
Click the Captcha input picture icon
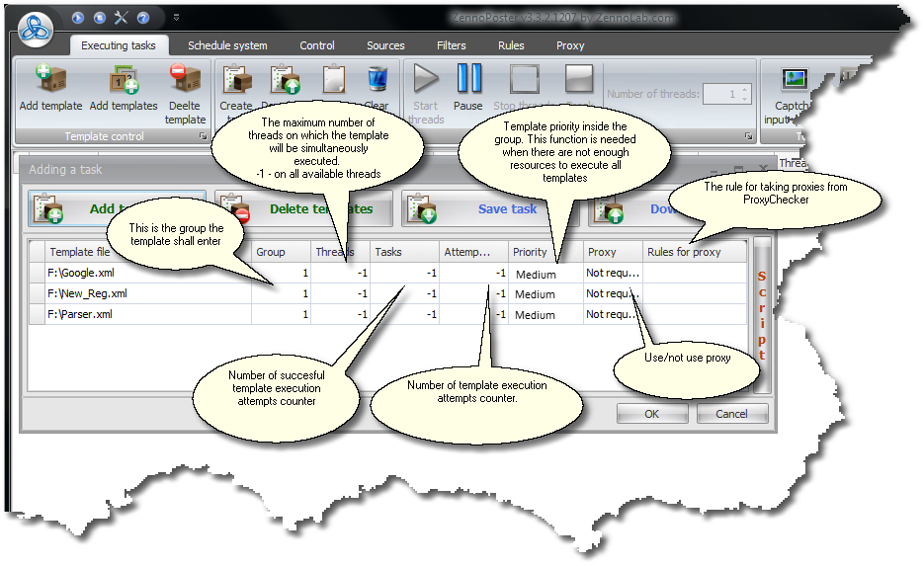[x=794, y=80]
